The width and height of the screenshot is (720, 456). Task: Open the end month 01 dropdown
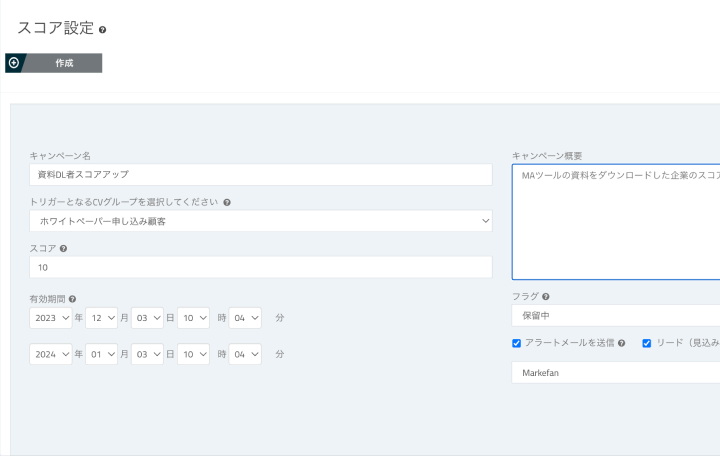101,354
